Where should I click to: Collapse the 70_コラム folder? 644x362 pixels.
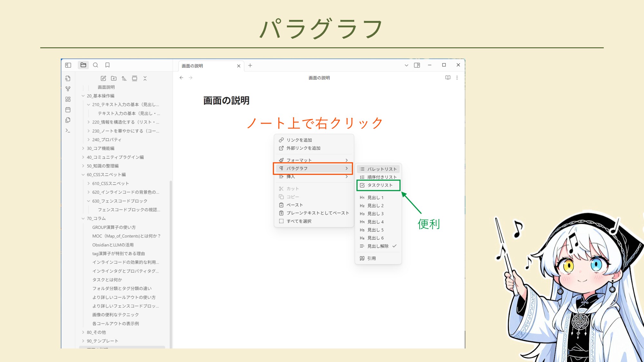83,218
